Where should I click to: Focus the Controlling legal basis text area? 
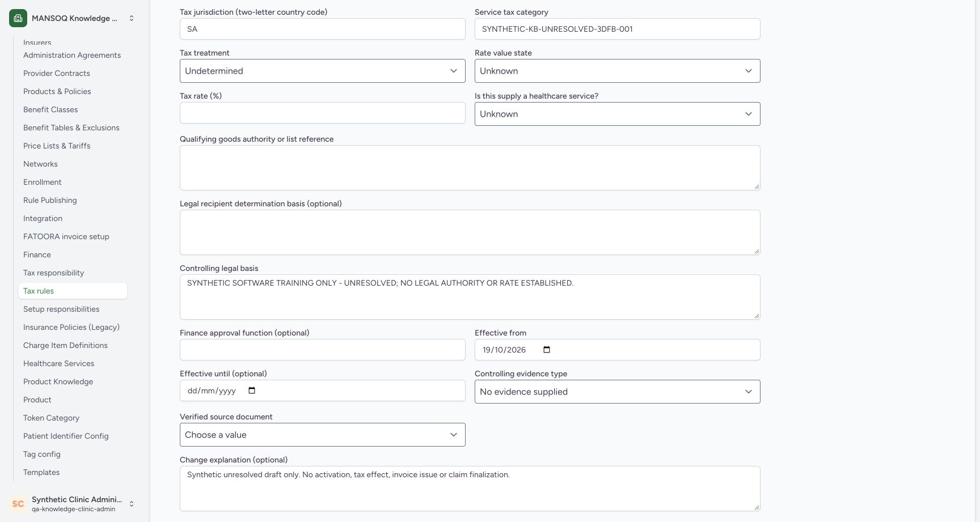tap(470, 297)
